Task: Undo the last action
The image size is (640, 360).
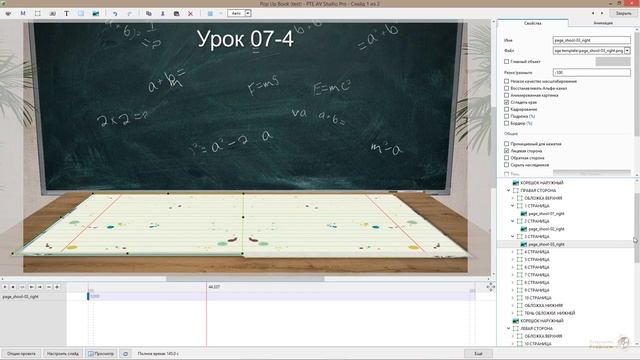Action: point(115,13)
